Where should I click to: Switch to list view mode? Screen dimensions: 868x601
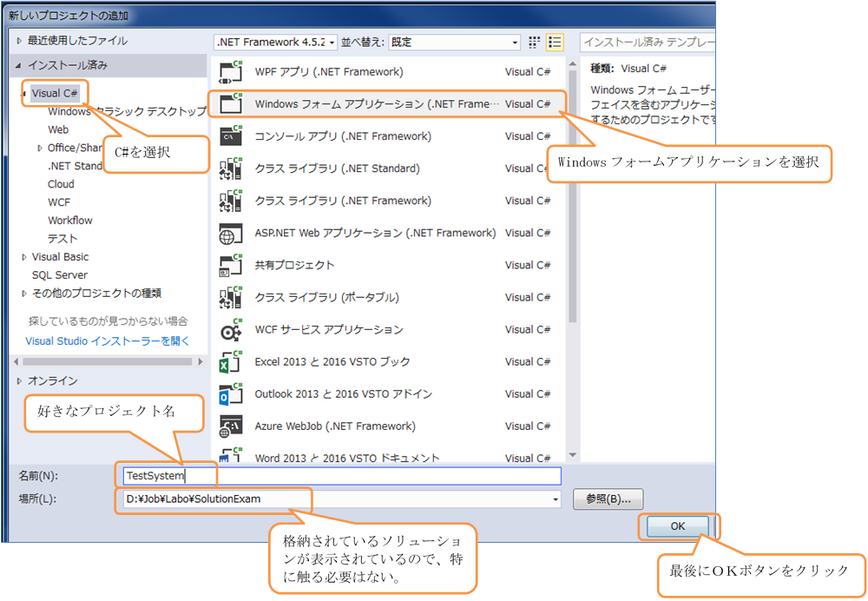pyautogui.click(x=555, y=42)
